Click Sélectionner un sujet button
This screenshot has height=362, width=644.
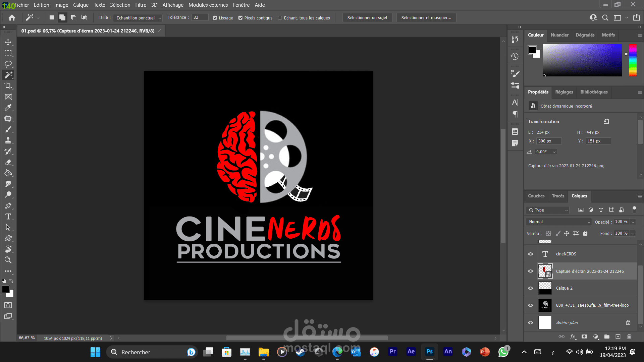click(367, 18)
